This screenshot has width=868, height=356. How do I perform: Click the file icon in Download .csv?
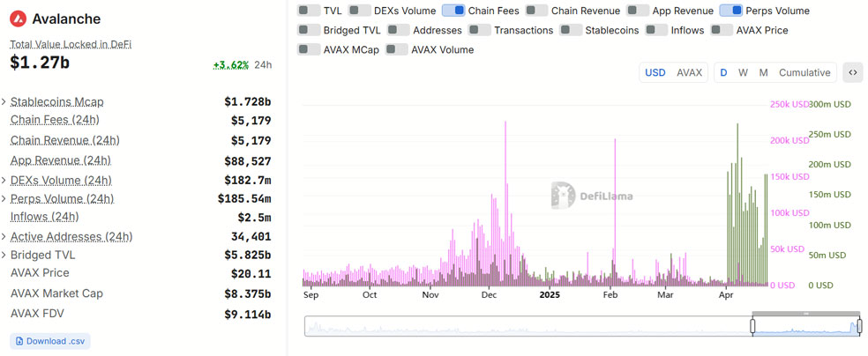pos(20,341)
